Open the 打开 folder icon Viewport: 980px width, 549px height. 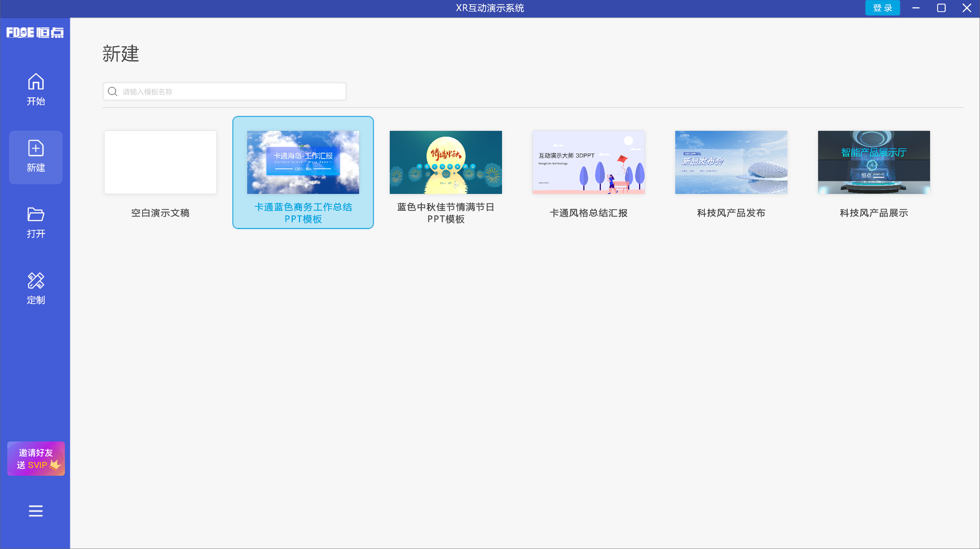36,214
